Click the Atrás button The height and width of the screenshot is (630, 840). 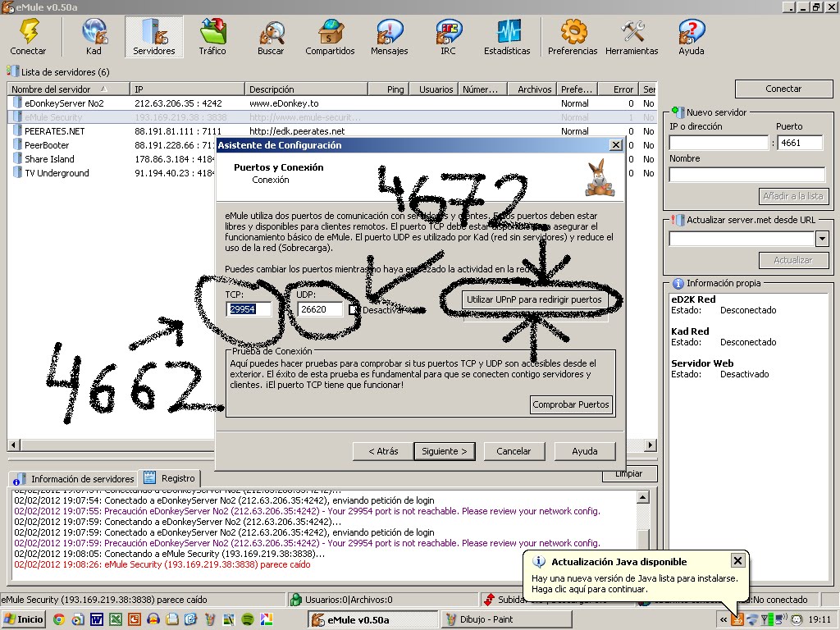383,451
